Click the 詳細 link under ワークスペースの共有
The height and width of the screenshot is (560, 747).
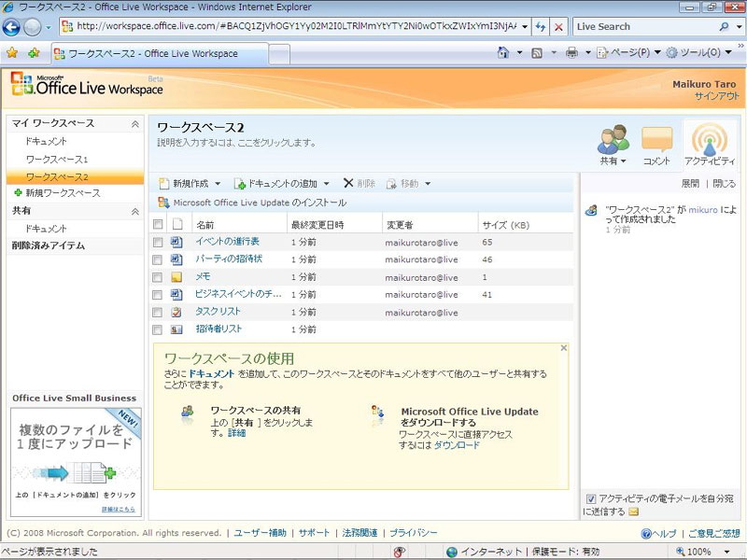(x=237, y=433)
